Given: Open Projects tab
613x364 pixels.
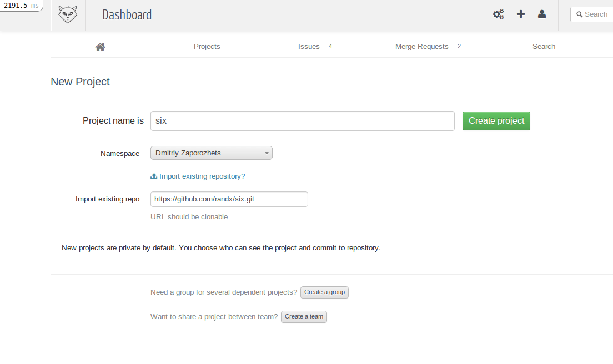Looking at the screenshot, I should point(207,47).
